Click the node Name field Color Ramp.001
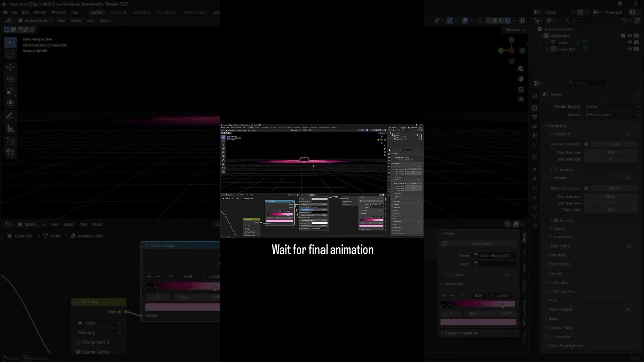The width and height of the screenshot is (644, 362). (496, 256)
